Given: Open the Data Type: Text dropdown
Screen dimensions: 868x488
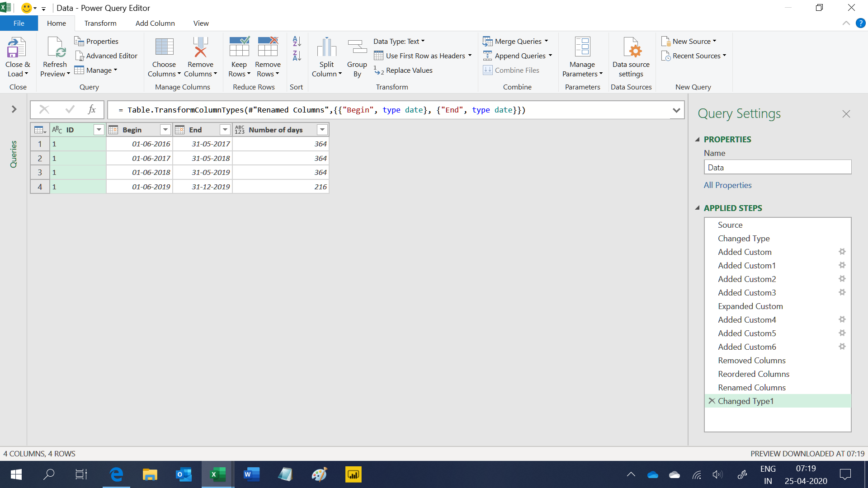Looking at the screenshot, I should click(399, 41).
